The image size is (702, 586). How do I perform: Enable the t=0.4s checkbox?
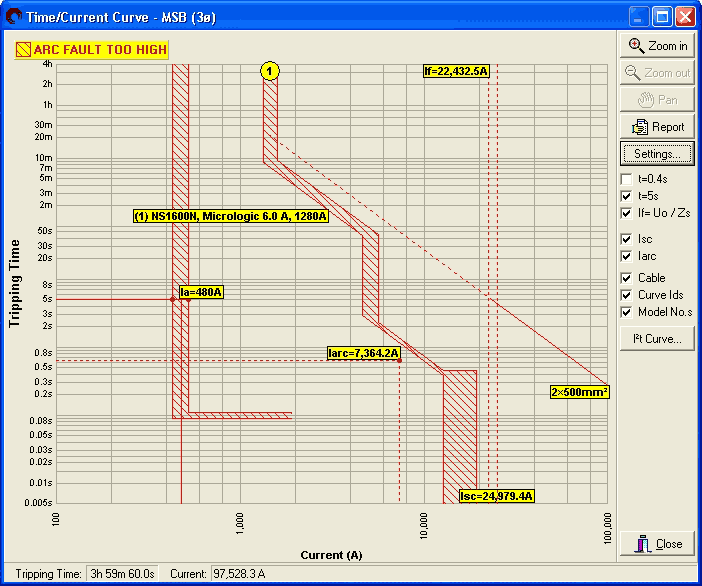click(x=627, y=178)
